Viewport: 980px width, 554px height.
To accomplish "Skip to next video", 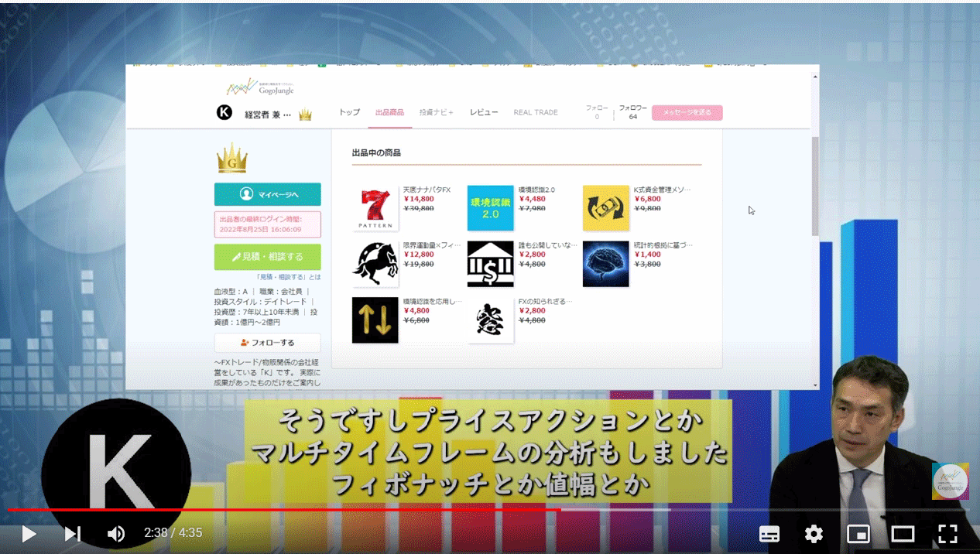I will (72, 534).
